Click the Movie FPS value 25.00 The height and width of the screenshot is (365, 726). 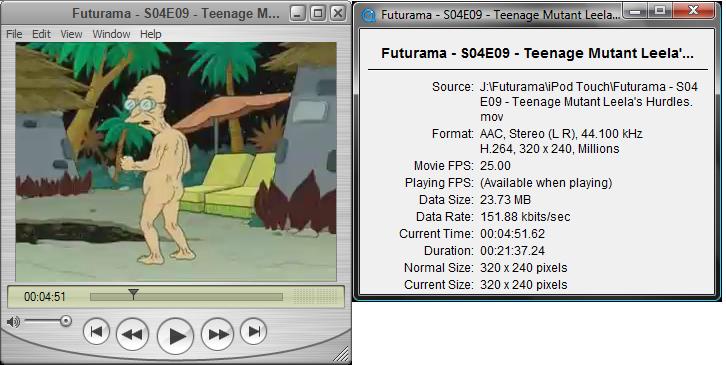click(x=495, y=166)
